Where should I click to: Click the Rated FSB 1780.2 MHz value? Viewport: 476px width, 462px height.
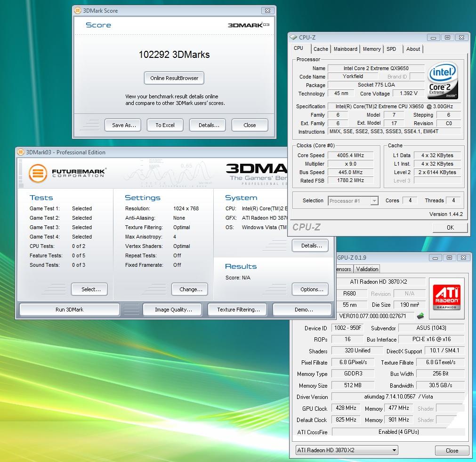click(350, 181)
